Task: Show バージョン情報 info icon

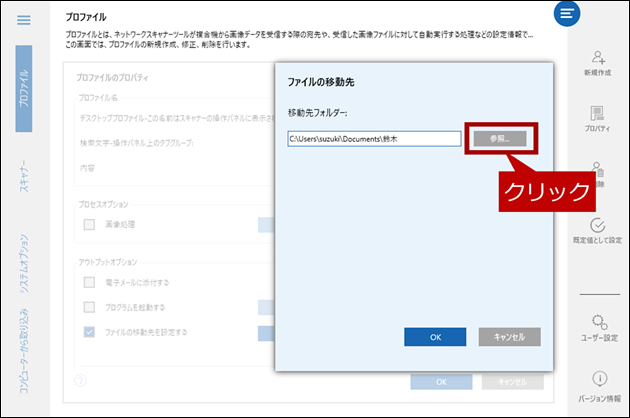Action: point(598,380)
